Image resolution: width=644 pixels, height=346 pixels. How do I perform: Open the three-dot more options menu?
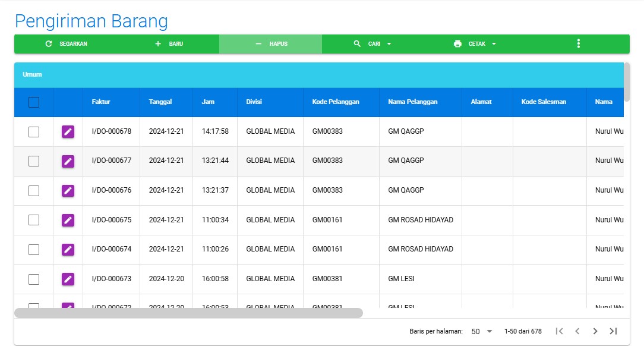(x=578, y=44)
